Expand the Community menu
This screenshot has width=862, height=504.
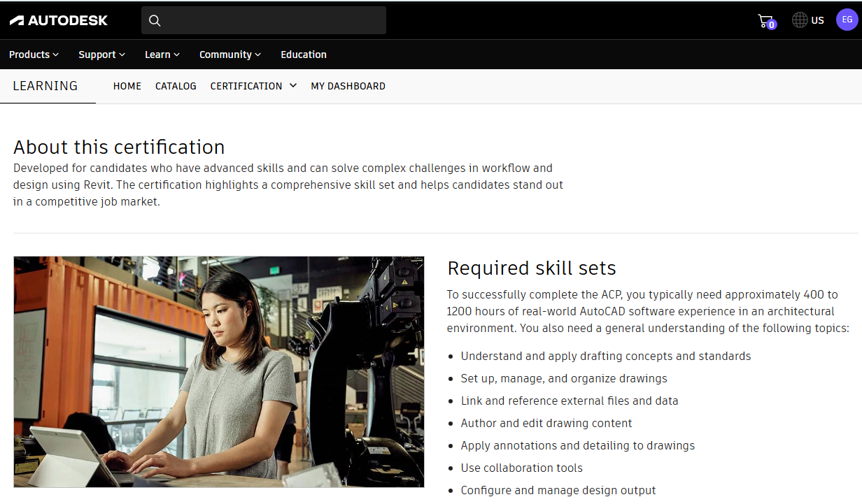(230, 55)
